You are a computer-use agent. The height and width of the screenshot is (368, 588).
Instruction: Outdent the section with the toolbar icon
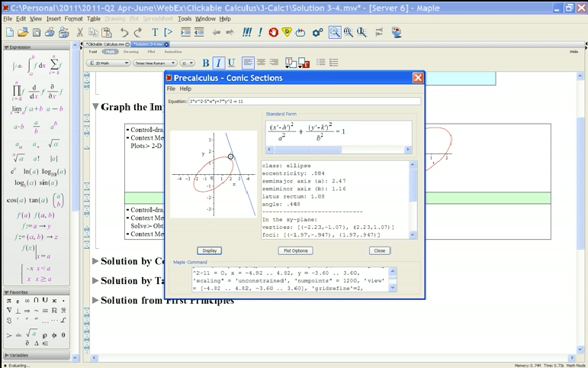[x=199, y=33]
